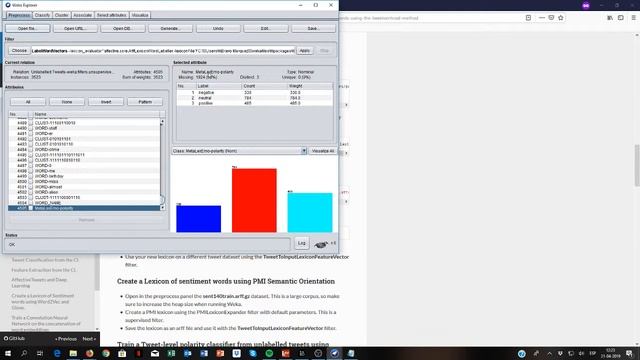Image resolution: width=640 pixels, height=360 pixels.
Task: Open Spotify from taskbar
Action: [x=269, y=353]
